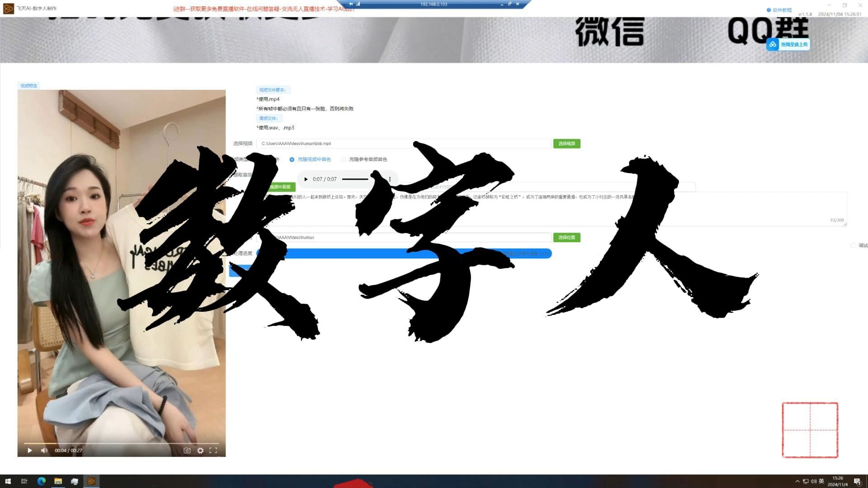
Task: Click the audio player seek bar
Action: click(355, 179)
